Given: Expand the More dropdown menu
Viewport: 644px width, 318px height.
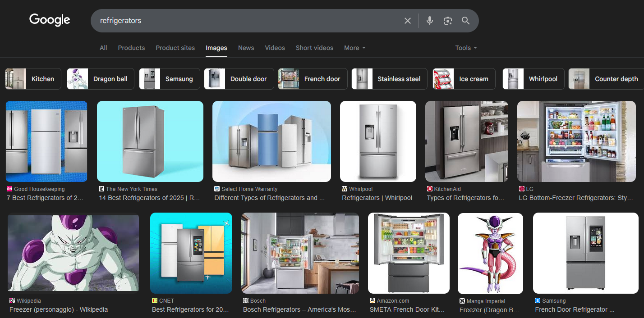Looking at the screenshot, I should 354,48.
